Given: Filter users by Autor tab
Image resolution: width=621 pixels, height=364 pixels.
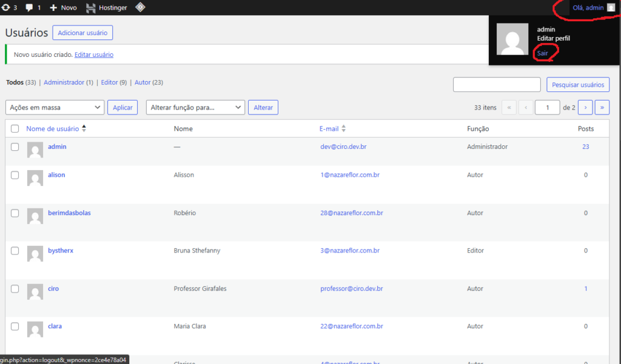Looking at the screenshot, I should [x=143, y=82].
